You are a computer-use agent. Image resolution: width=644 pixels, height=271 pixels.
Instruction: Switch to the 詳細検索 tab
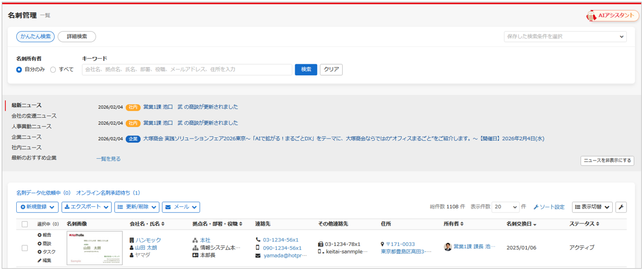[x=77, y=37]
